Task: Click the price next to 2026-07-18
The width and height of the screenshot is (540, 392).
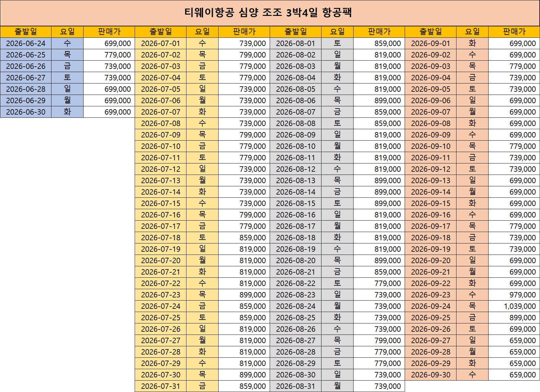Action: tap(244, 238)
